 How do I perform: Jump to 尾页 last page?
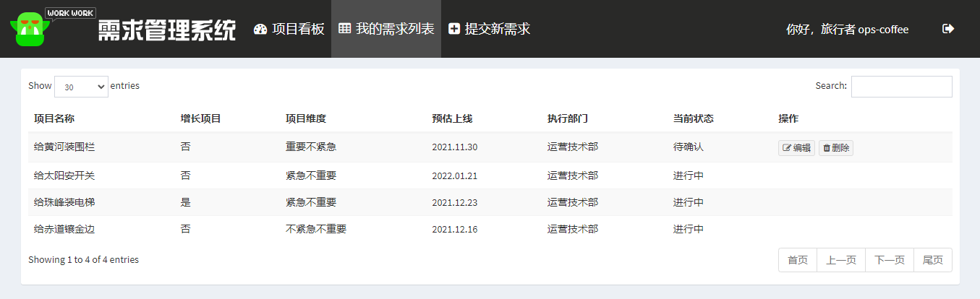[x=933, y=260]
